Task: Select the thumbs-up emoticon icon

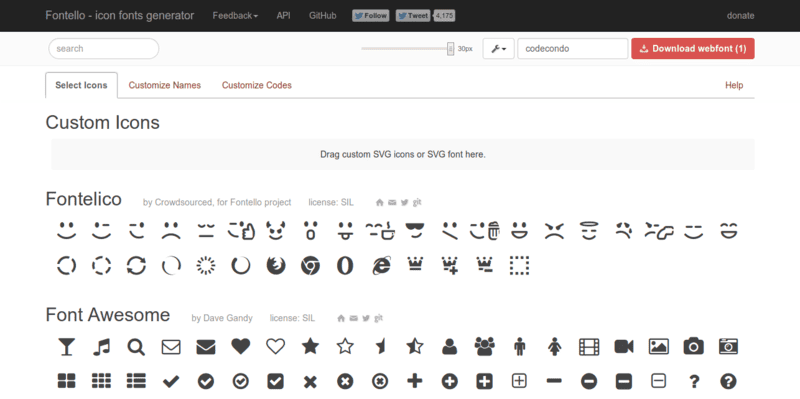Action: pyautogui.click(x=241, y=231)
